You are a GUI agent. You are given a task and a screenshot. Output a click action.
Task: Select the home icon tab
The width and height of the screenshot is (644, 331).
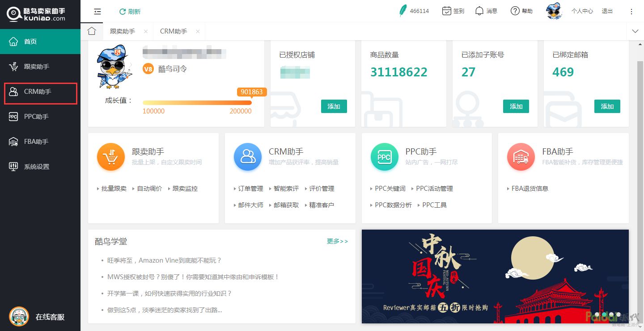[92, 31]
